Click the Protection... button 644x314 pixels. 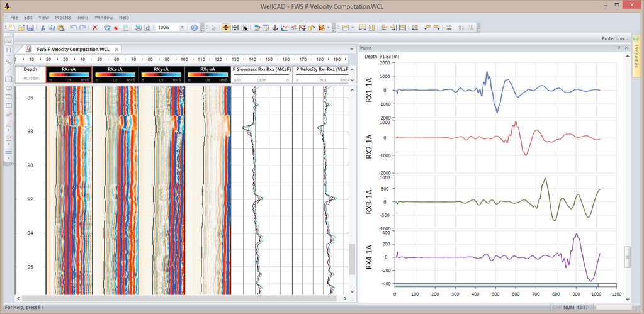(x=614, y=38)
